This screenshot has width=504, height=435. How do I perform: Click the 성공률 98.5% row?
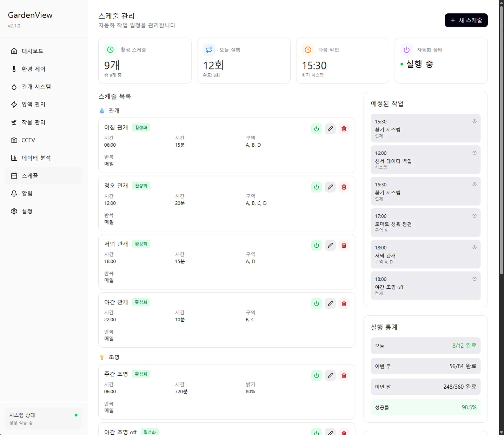426,407
